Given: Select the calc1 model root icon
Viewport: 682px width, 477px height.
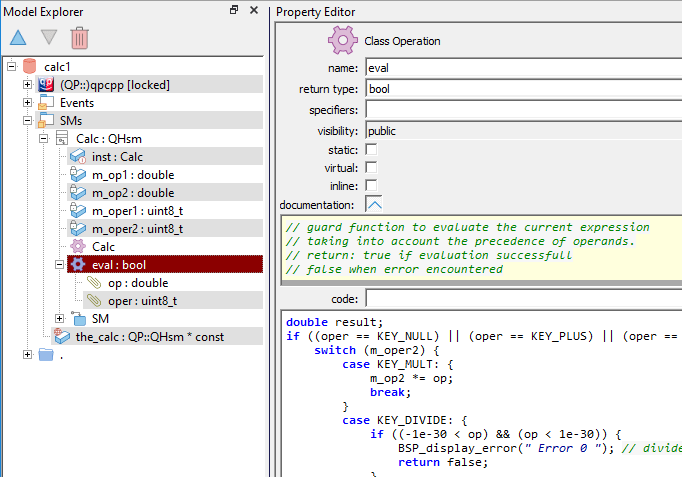Looking at the screenshot, I should (x=30, y=66).
